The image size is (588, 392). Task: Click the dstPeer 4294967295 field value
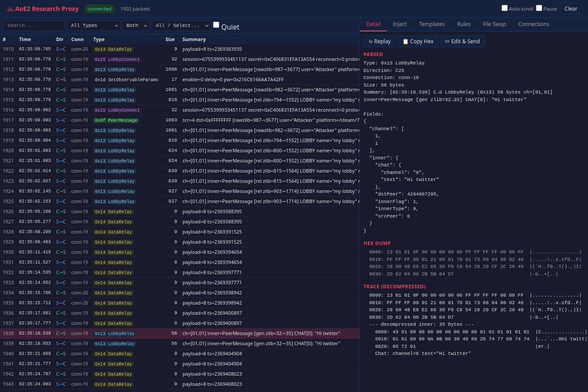tap(421, 194)
